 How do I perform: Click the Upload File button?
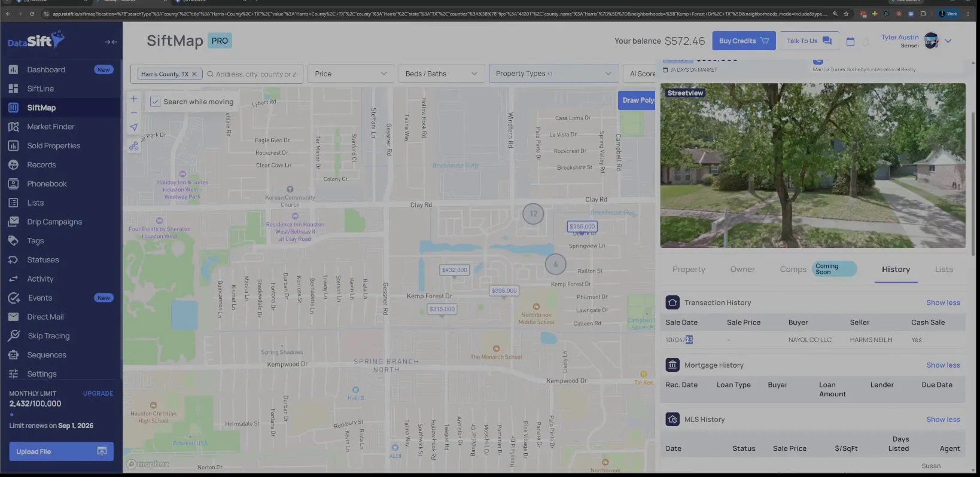(x=61, y=451)
